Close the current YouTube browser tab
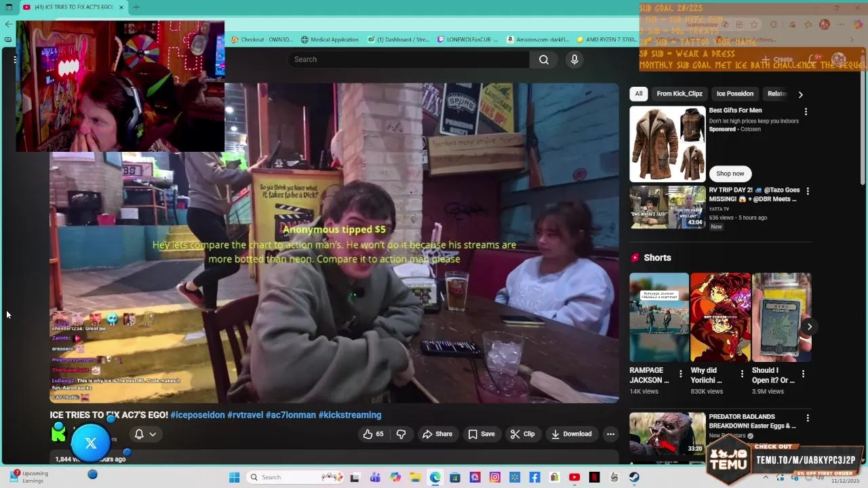The image size is (868, 488). coord(121,7)
